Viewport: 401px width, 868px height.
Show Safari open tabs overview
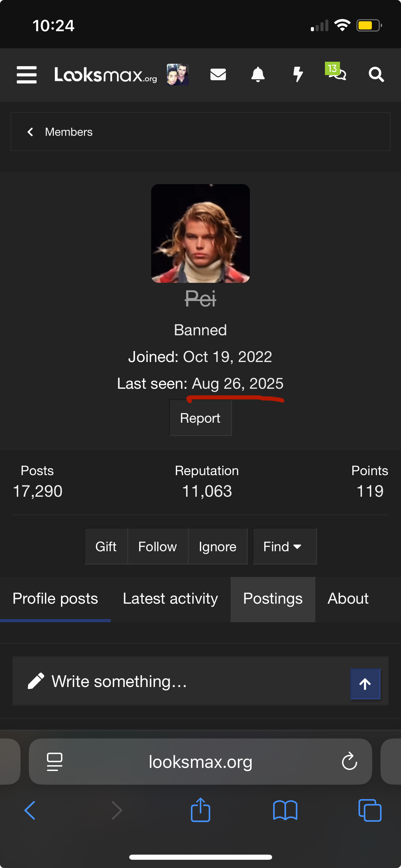[x=369, y=810]
